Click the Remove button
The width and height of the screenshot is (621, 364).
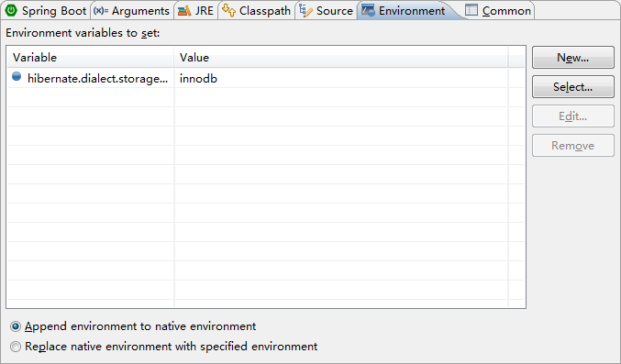(573, 146)
